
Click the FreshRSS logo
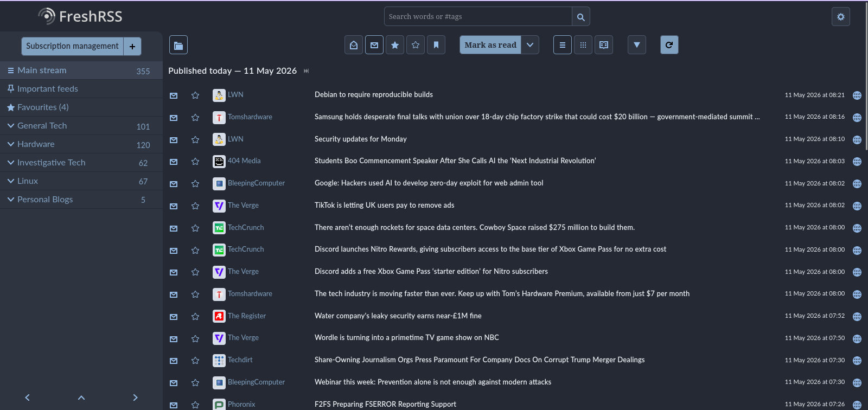[80, 16]
